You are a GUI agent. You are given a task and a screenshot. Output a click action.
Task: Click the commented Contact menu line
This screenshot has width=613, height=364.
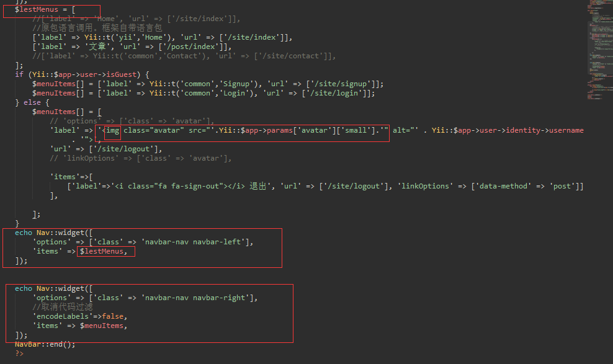[184, 56]
